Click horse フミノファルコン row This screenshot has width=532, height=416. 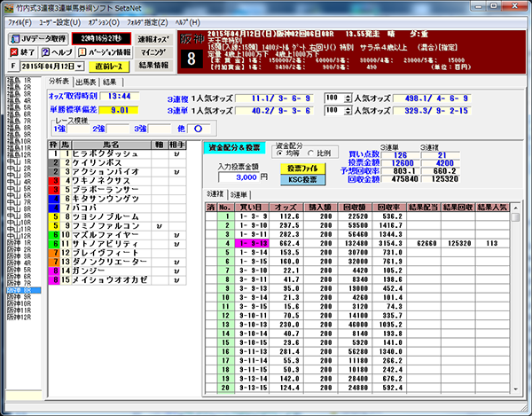117,225
